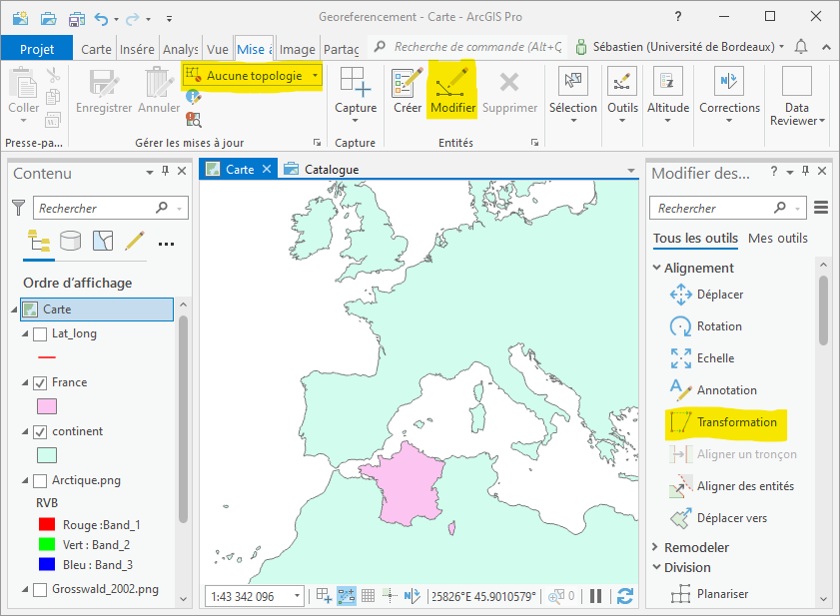Uncheck the France layer checkbox

tap(40, 382)
